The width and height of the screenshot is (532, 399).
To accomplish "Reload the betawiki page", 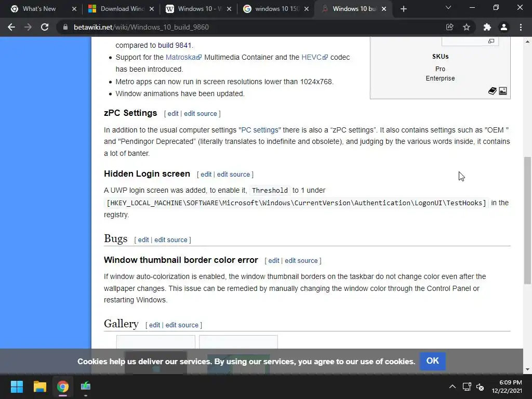I will coord(45,27).
